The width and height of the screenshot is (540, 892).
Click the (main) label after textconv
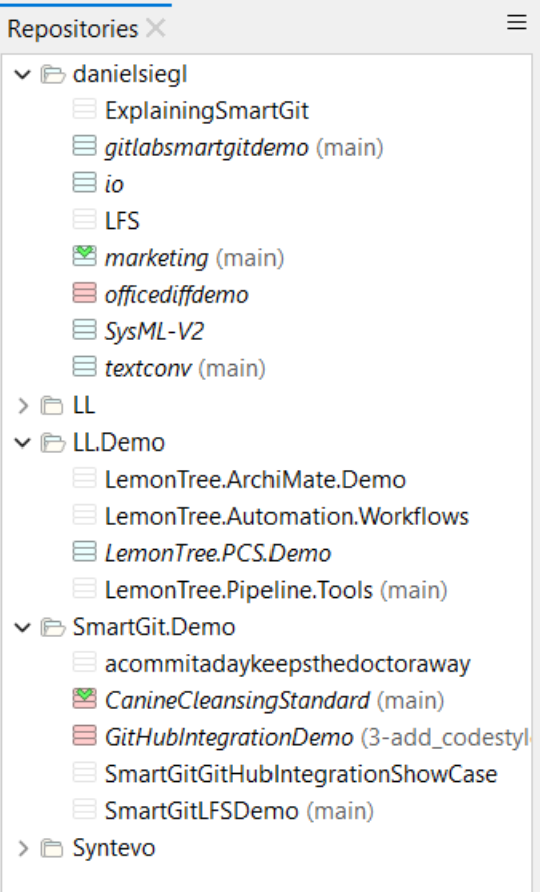(232, 368)
